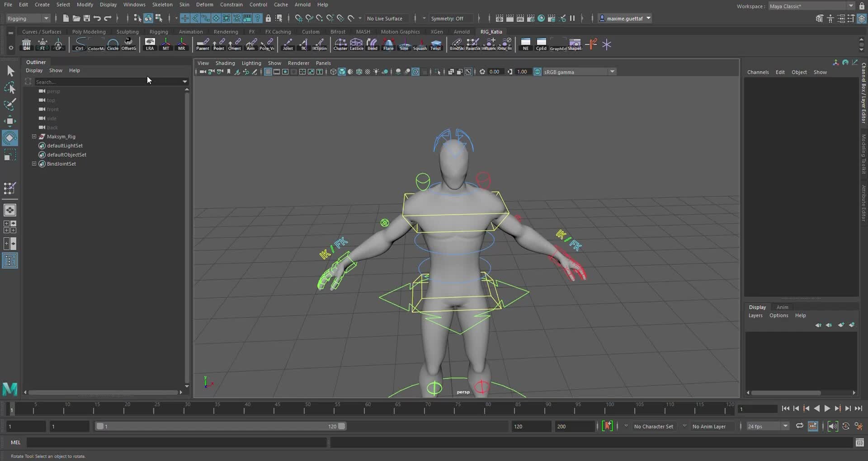868x461 pixels.
Task: Toggle the grid display in the viewport
Action: pos(268,71)
